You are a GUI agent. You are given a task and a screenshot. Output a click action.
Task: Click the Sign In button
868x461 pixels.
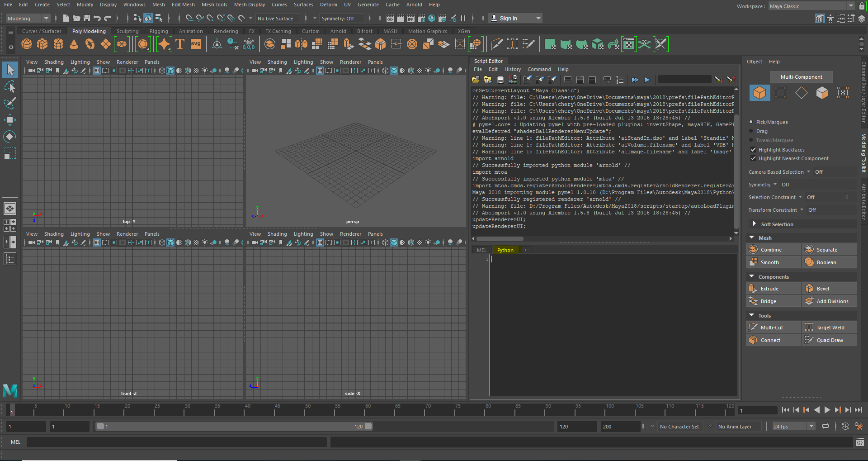coord(508,19)
